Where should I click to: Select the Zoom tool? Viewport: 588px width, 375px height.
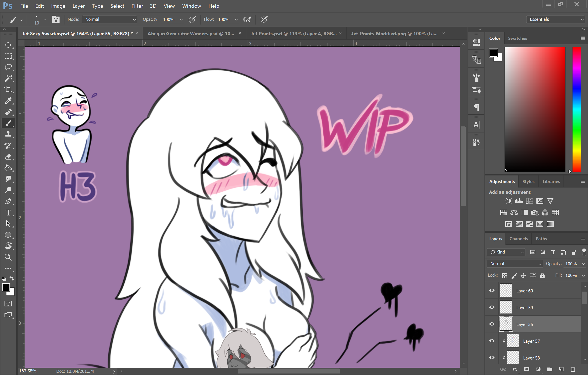[8, 257]
